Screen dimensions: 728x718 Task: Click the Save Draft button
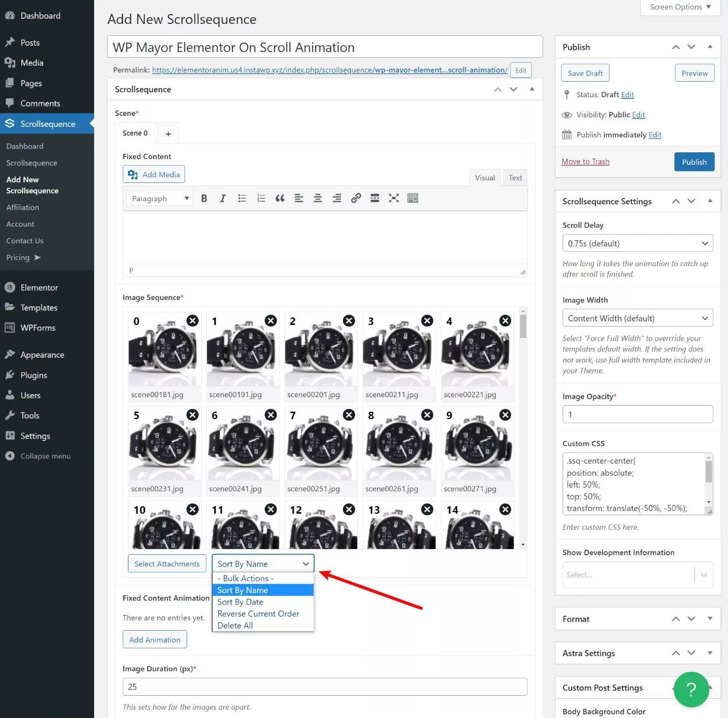(585, 73)
